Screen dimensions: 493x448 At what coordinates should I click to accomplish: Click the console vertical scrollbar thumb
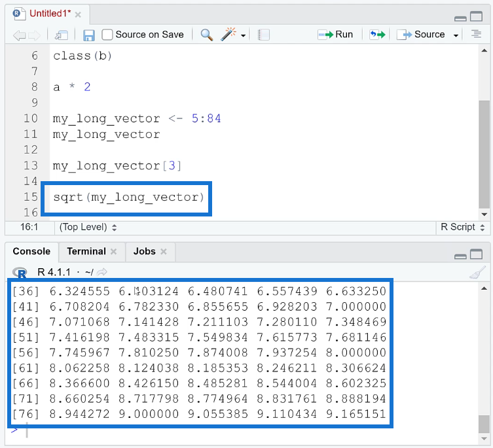[x=484, y=424]
